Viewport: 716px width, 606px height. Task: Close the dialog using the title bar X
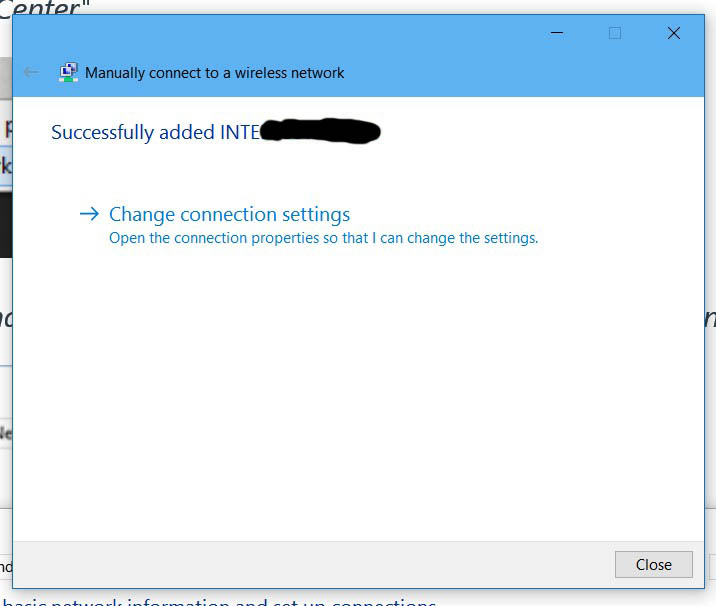point(673,33)
